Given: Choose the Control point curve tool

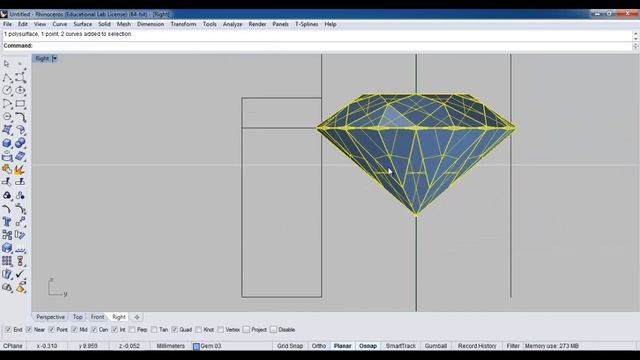Looking at the screenshot, I should click(x=20, y=77).
